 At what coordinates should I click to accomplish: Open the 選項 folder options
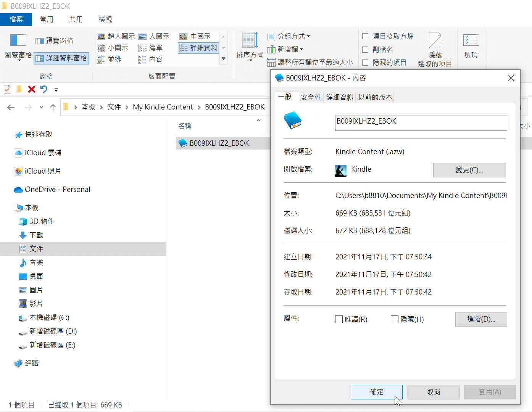(471, 46)
